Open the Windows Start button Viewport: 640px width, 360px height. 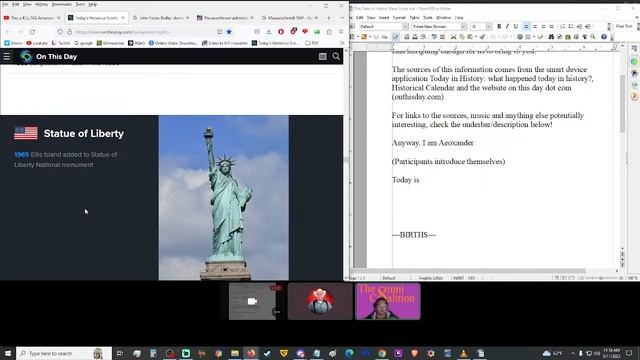coord(8,353)
